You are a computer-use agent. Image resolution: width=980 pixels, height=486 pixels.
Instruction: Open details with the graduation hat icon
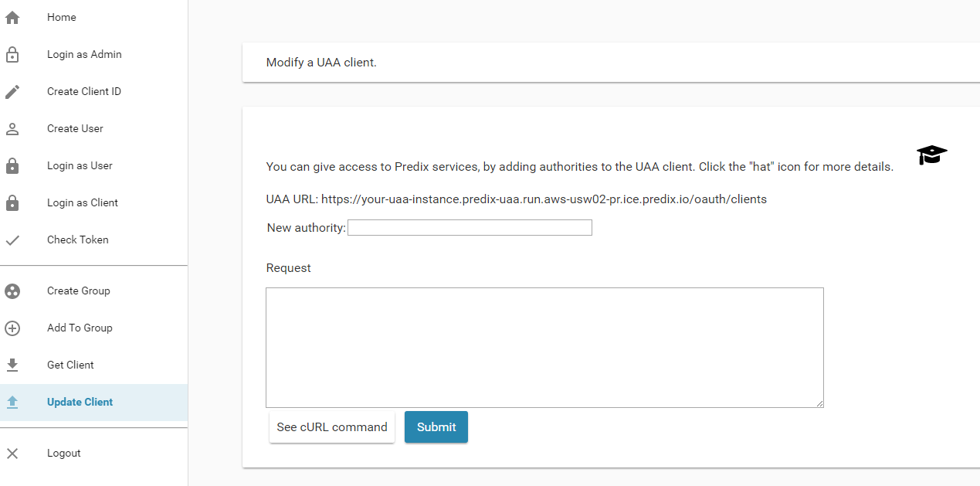pyautogui.click(x=931, y=155)
